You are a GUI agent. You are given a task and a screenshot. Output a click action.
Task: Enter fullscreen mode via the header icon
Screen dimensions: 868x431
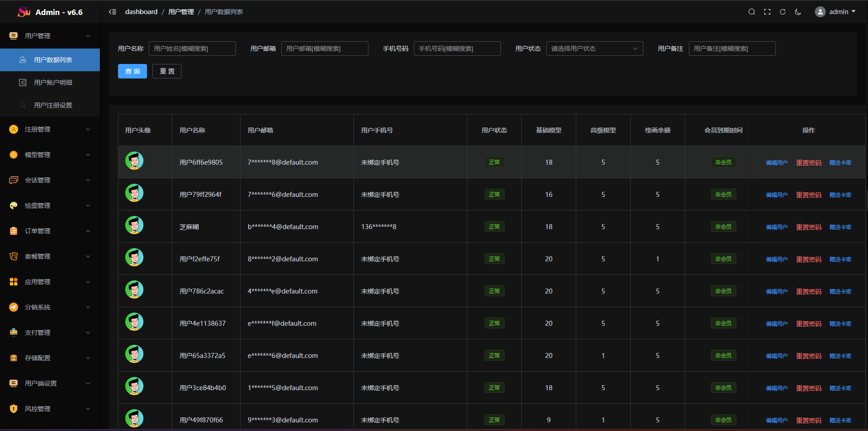point(767,12)
